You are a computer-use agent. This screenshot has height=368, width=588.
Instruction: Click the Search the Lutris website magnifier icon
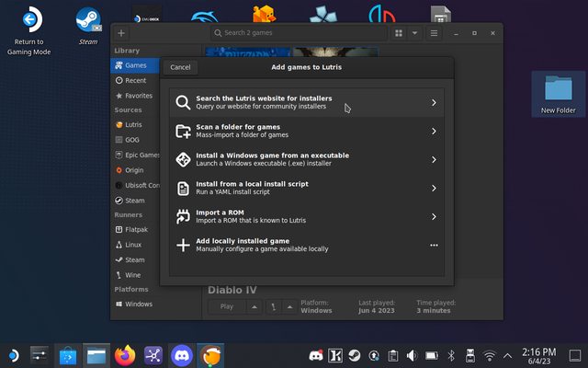(183, 102)
